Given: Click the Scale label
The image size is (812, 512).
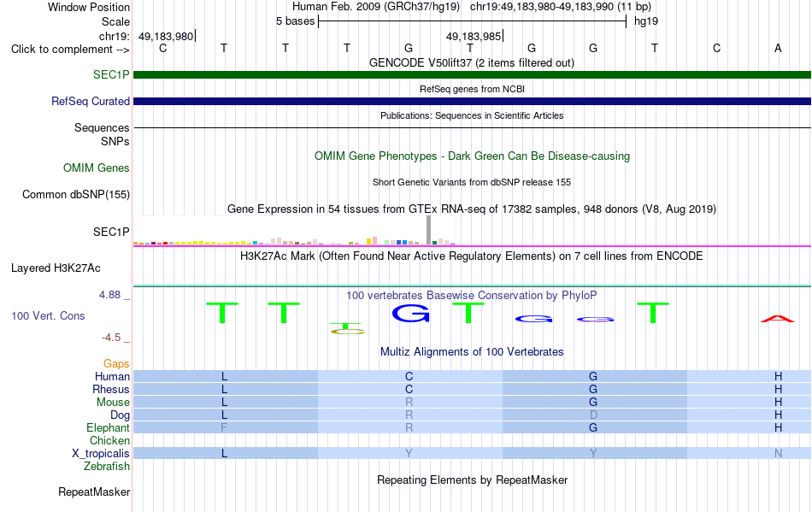Looking at the screenshot, I should pos(116,21).
